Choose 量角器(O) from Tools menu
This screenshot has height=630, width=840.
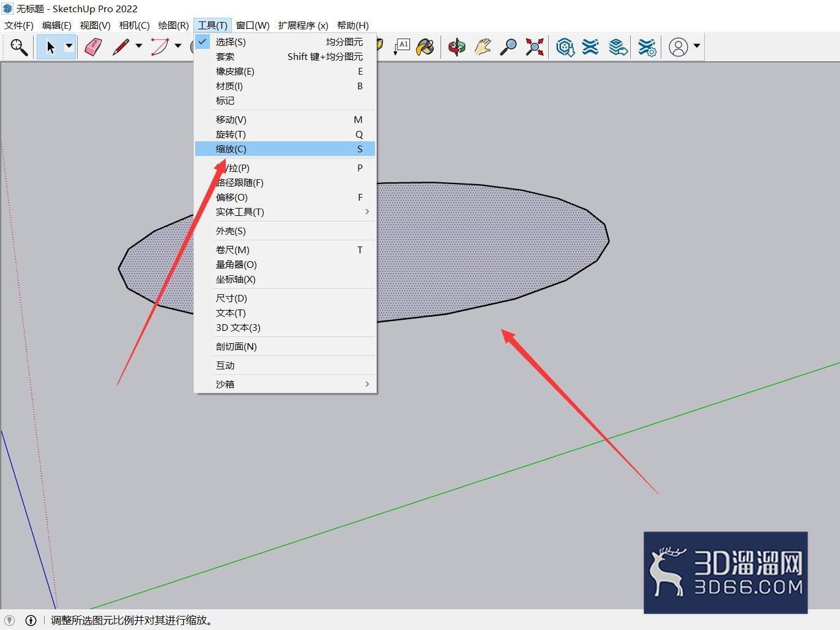point(285,264)
